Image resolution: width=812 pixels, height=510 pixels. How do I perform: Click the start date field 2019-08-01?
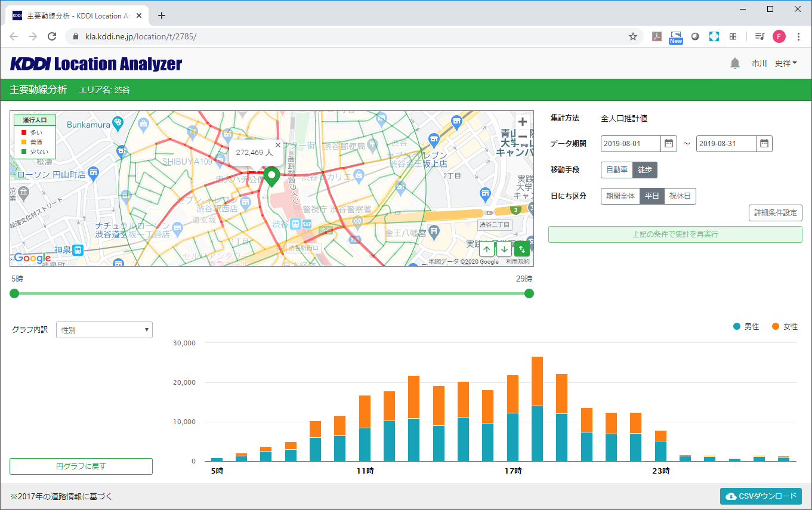pos(631,144)
